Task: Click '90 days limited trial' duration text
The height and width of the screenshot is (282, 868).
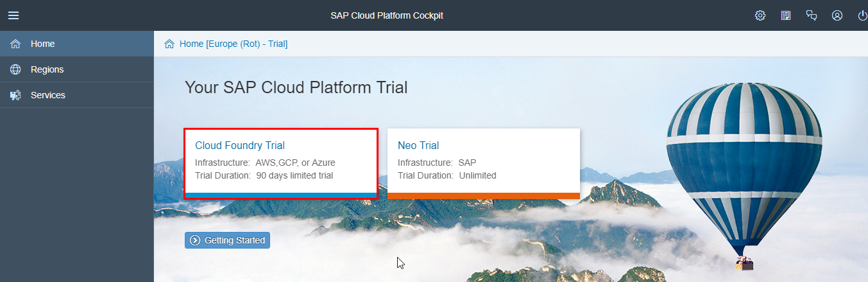Action: coord(294,175)
